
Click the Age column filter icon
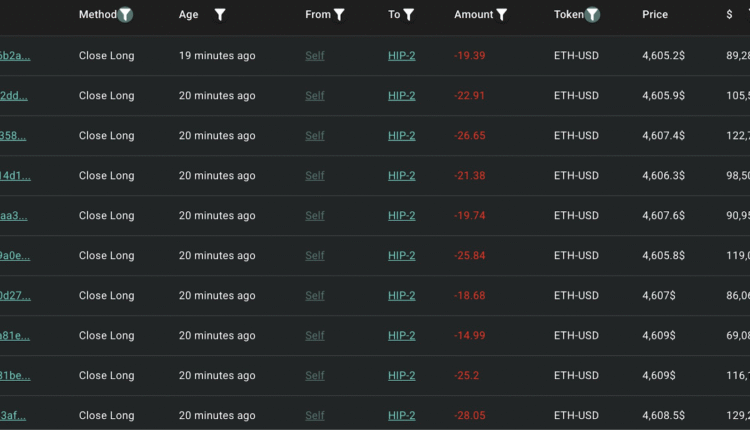tap(220, 15)
